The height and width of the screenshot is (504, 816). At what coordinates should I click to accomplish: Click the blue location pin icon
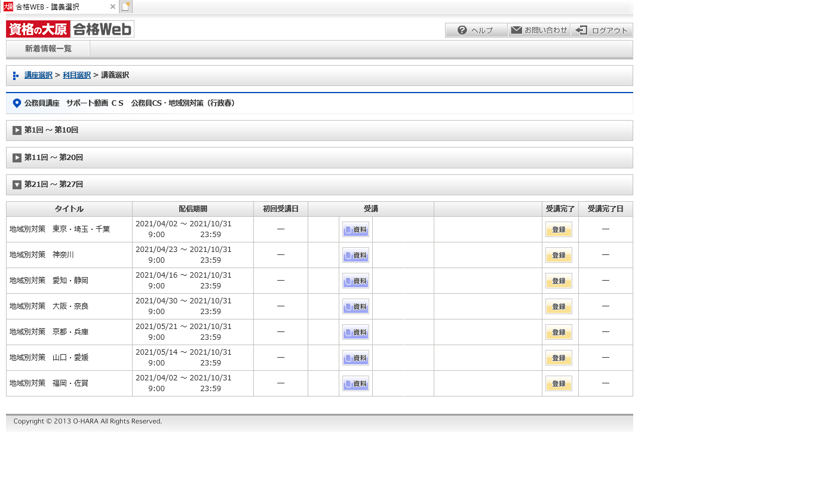[x=17, y=103]
